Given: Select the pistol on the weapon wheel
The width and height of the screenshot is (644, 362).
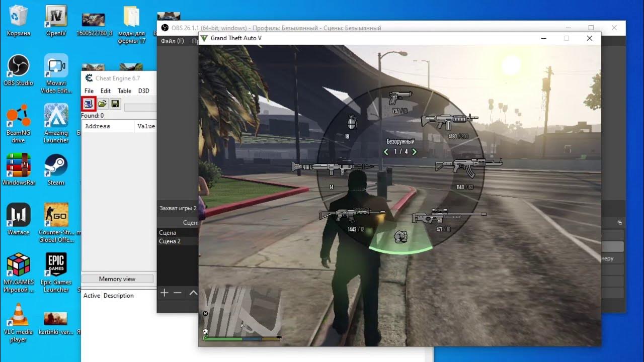Looking at the screenshot, I should [400, 98].
